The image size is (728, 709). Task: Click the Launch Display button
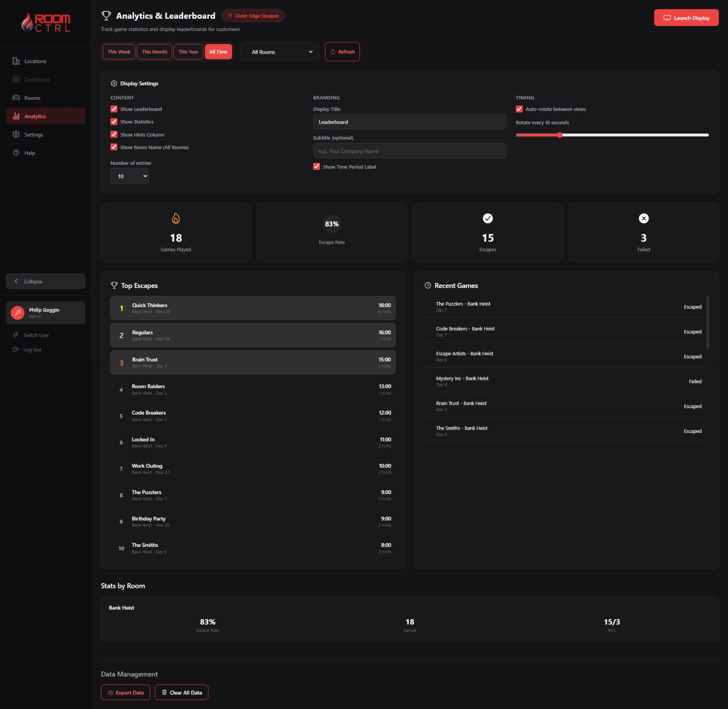click(686, 18)
